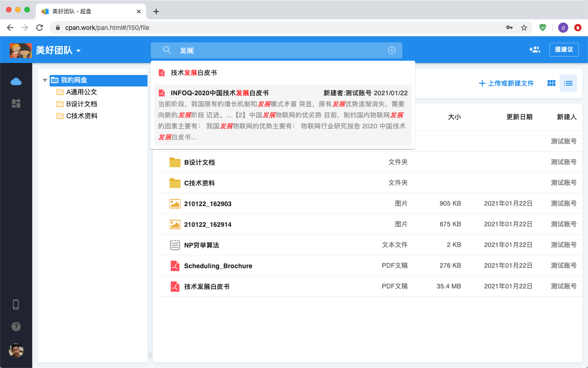Open the cloud drive sidebar icon
Image resolution: width=588 pixels, height=368 pixels.
[x=16, y=81]
